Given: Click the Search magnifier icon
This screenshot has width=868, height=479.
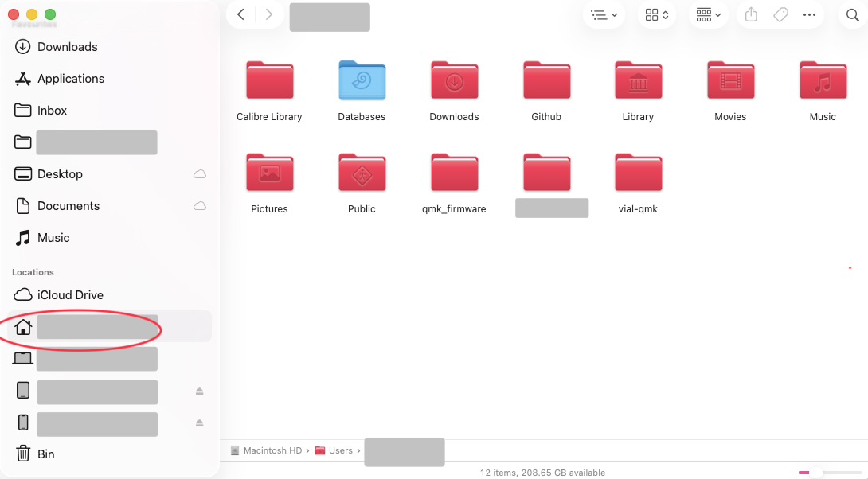Looking at the screenshot, I should 852,15.
